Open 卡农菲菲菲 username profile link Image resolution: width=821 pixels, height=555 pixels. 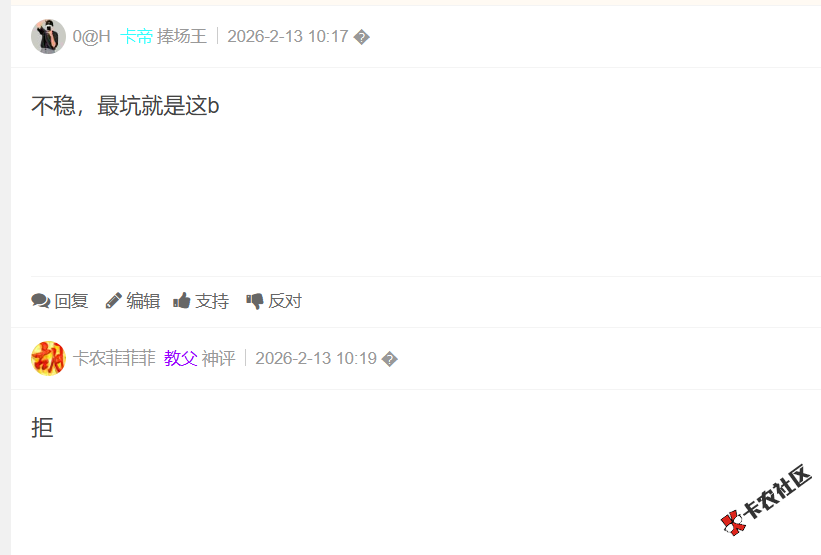pos(114,359)
